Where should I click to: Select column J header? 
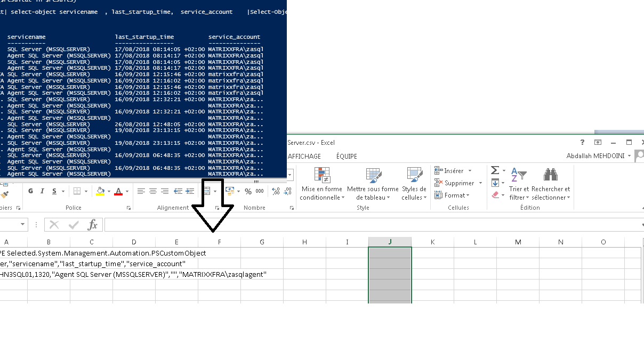390,242
